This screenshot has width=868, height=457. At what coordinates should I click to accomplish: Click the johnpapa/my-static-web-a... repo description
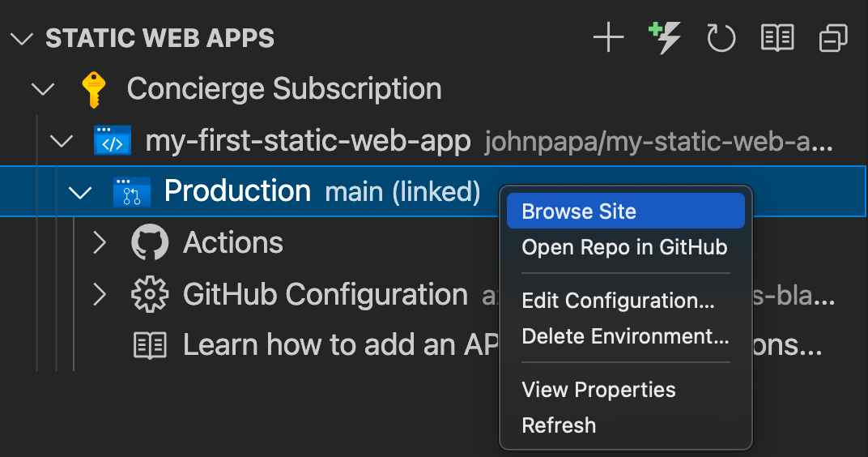coord(659,142)
